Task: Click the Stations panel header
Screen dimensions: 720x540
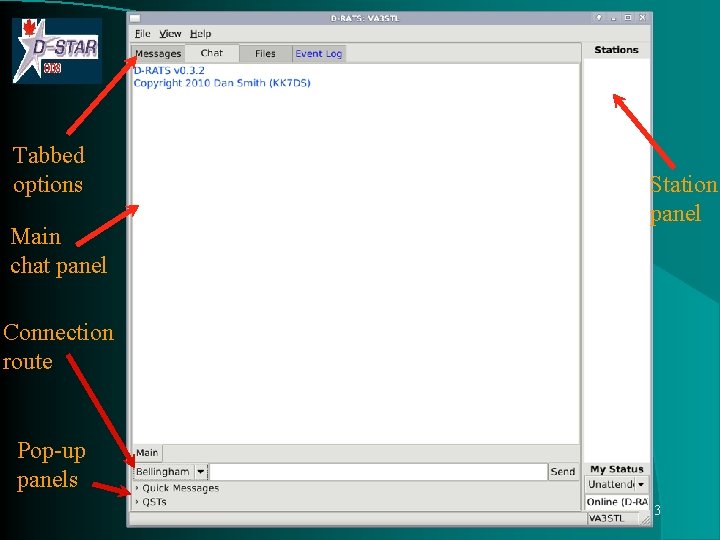Action: point(616,50)
